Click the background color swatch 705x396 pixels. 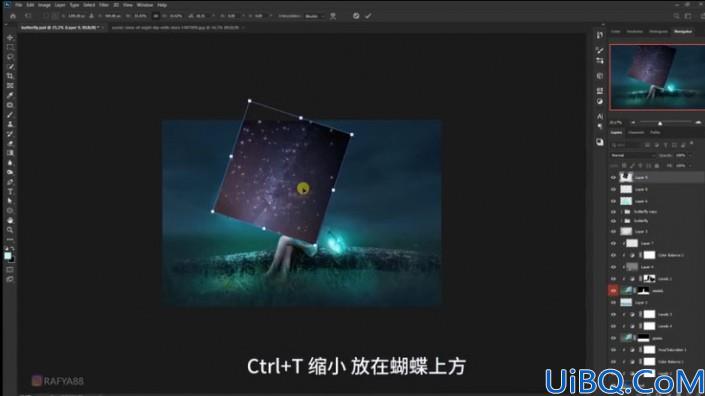[12, 260]
